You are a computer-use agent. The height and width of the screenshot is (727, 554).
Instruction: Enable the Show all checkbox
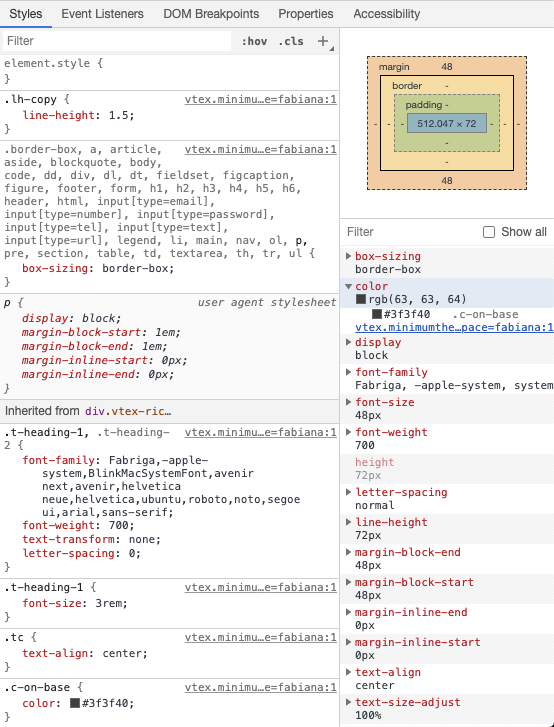(x=489, y=232)
